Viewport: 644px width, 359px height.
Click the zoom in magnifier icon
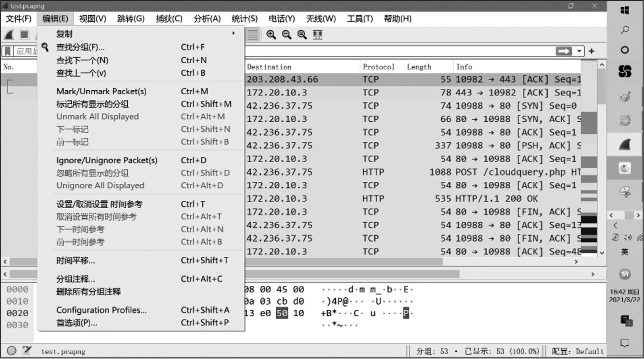point(271,35)
